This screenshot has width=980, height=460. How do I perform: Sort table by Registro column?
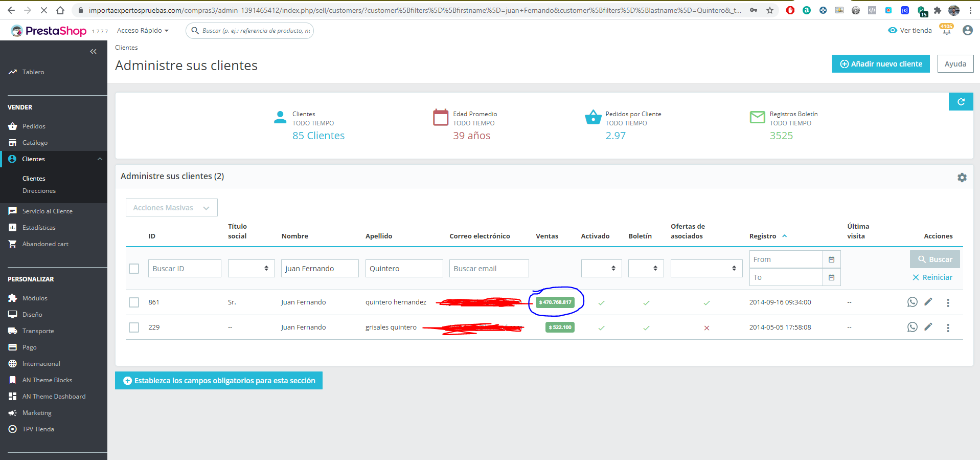tap(768, 236)
